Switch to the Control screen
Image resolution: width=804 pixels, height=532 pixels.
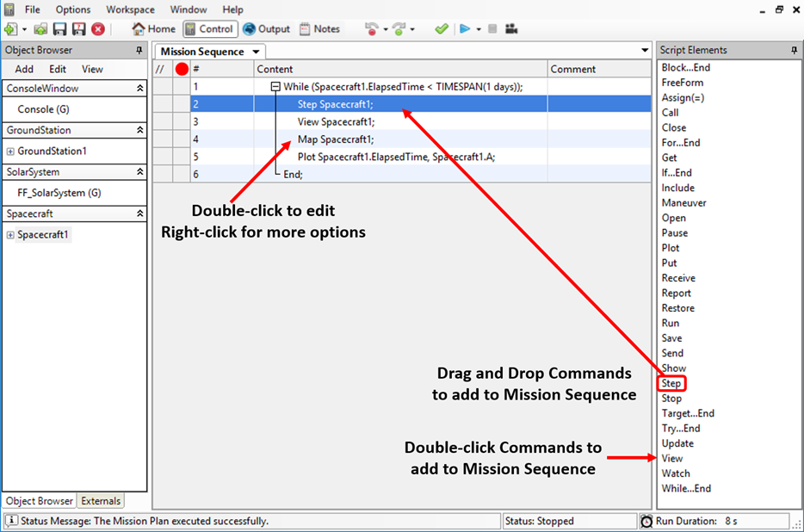pyautogui.click(x=209, y=29)
